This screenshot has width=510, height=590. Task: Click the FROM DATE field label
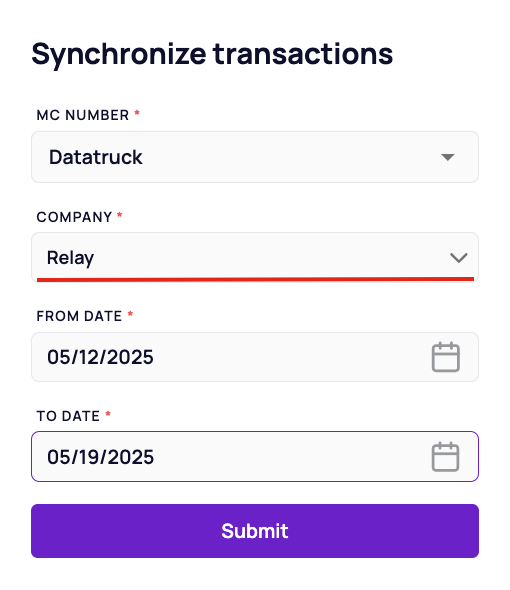(x=79, y=316)
